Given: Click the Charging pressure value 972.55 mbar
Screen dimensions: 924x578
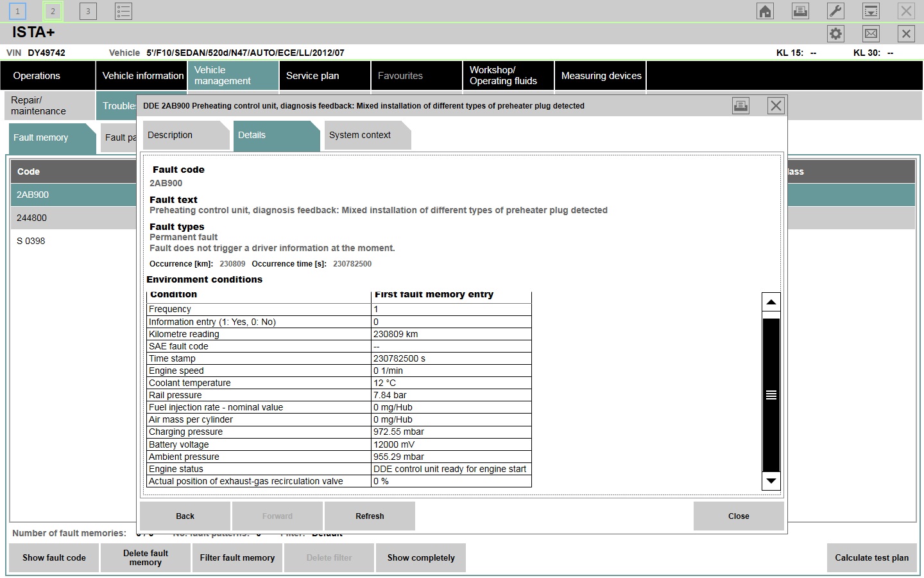Looking at the screenshot, I should pyautogui.click(x=398, y=432).
